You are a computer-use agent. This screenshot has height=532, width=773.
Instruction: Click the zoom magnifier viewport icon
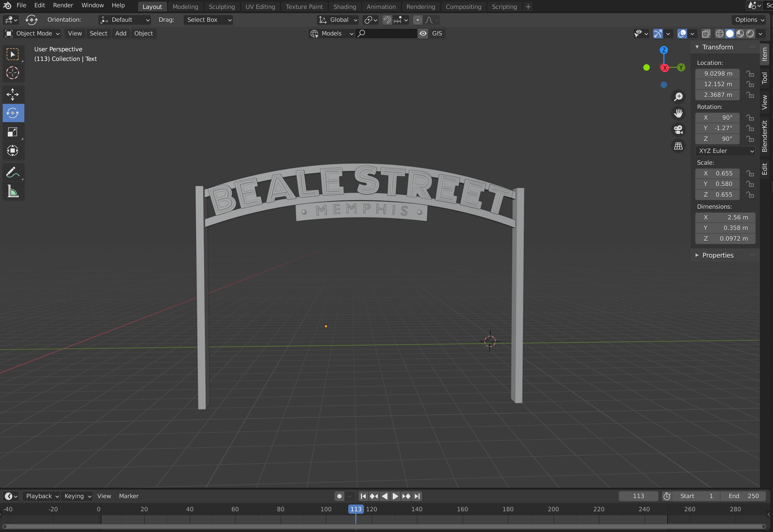(x=678, y=97)
